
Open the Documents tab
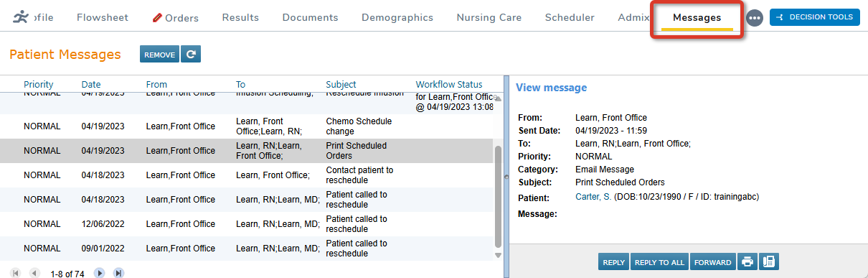pos(310,17)
